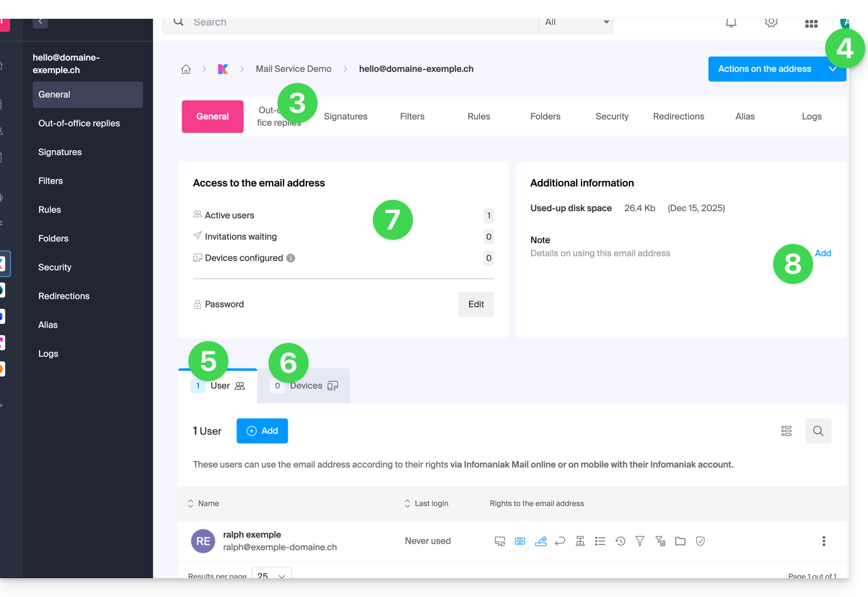Click the Add link for Note
This screenshot has height=597, width=868.
[x=822, y=253]
